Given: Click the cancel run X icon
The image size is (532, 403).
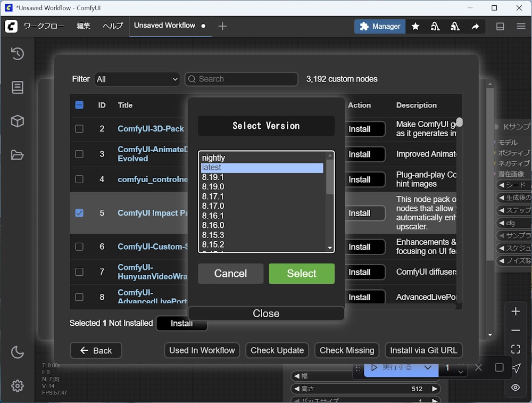Looking at the screenshot, I should (478, 367).
